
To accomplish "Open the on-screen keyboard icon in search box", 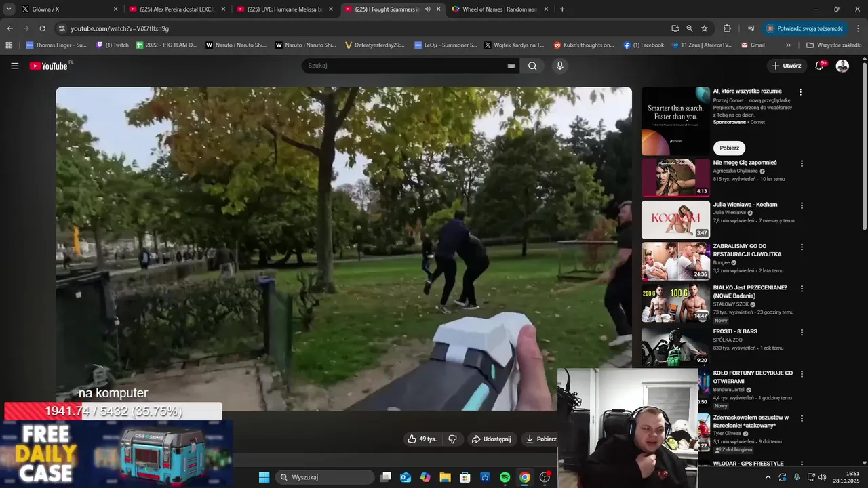I will (511, 66).
